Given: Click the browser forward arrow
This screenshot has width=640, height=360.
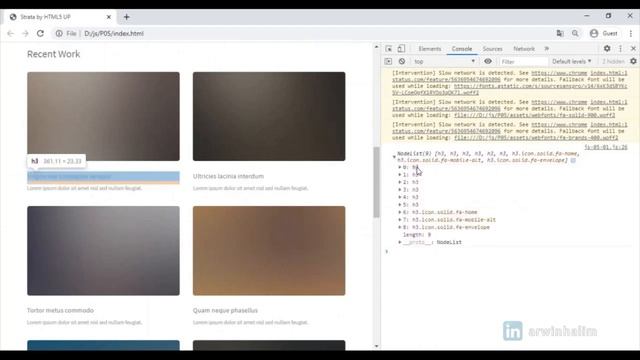Looking at the screenshot, I should (25, 33).
